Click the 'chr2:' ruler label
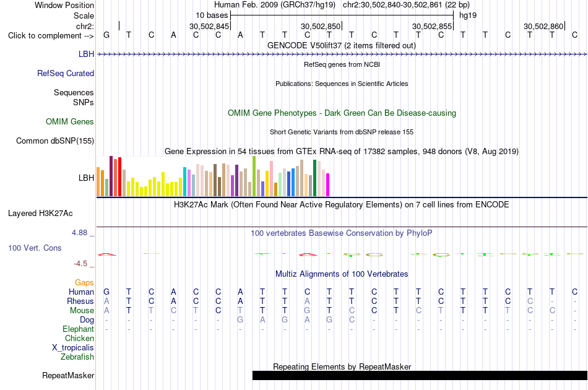The image size is (588, 390). click(85, 26)
